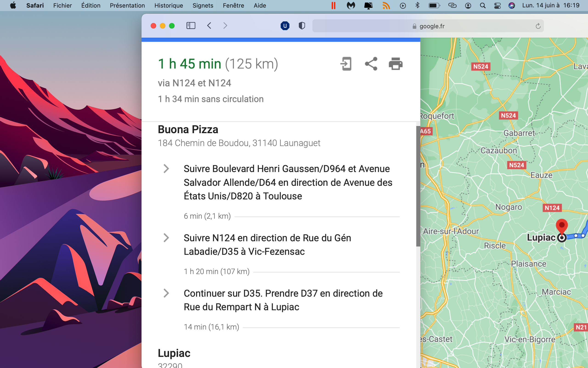Click the google.fr address bar

(428, 26)
